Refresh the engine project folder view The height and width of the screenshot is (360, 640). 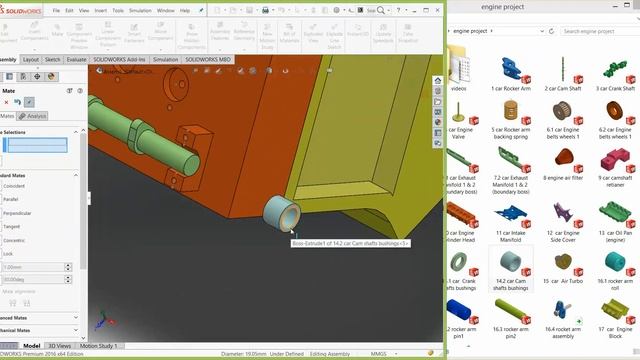551,31
